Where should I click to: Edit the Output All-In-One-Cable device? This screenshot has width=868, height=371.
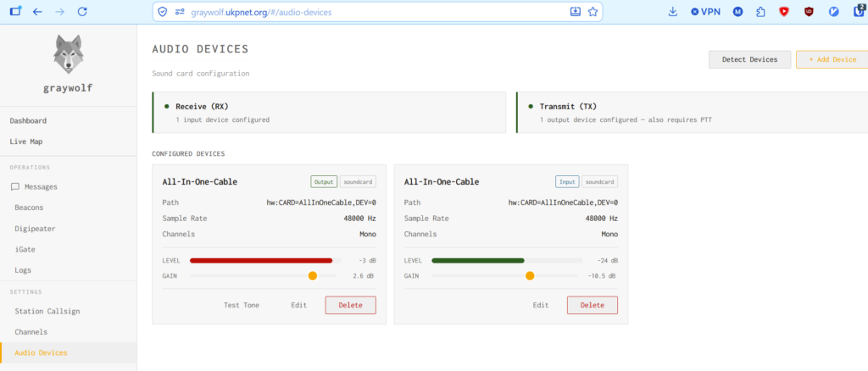pos(299,305)
